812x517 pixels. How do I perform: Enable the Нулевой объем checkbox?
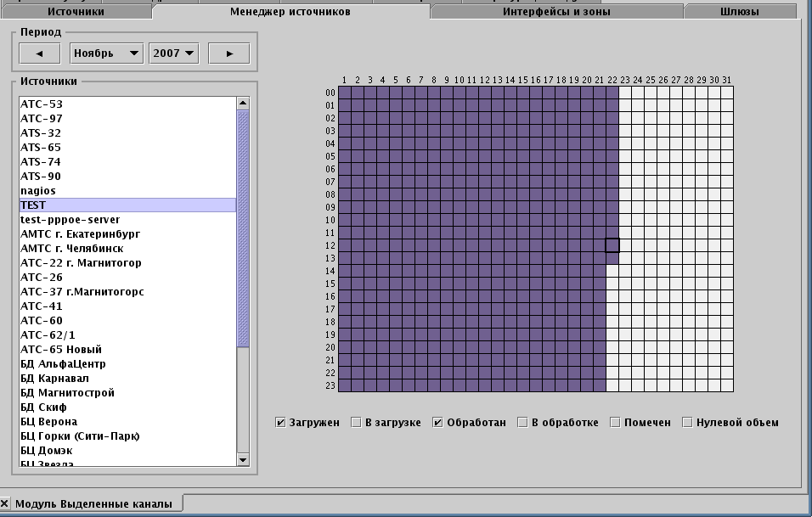tap(688, 423)
